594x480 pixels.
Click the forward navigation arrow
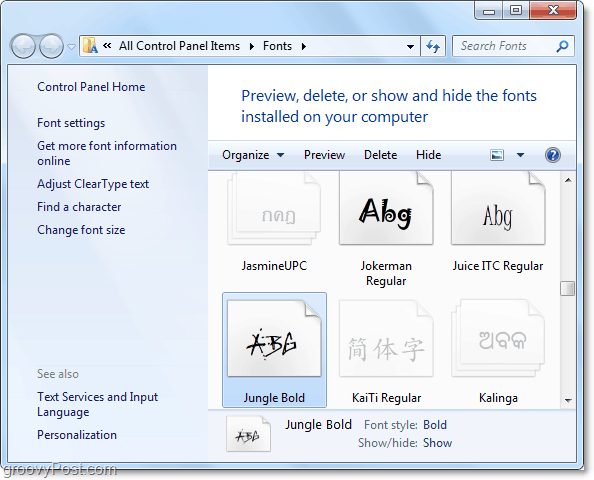tap(51, 46)
